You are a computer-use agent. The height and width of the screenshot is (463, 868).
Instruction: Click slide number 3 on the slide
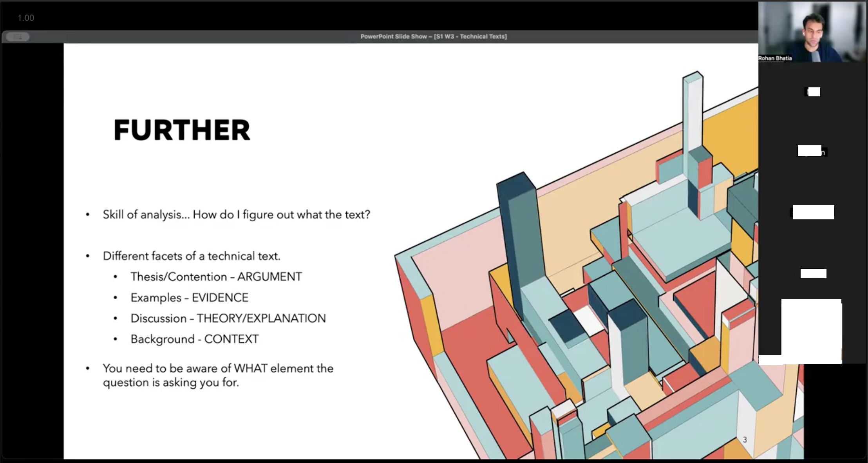tap(745, 440)
